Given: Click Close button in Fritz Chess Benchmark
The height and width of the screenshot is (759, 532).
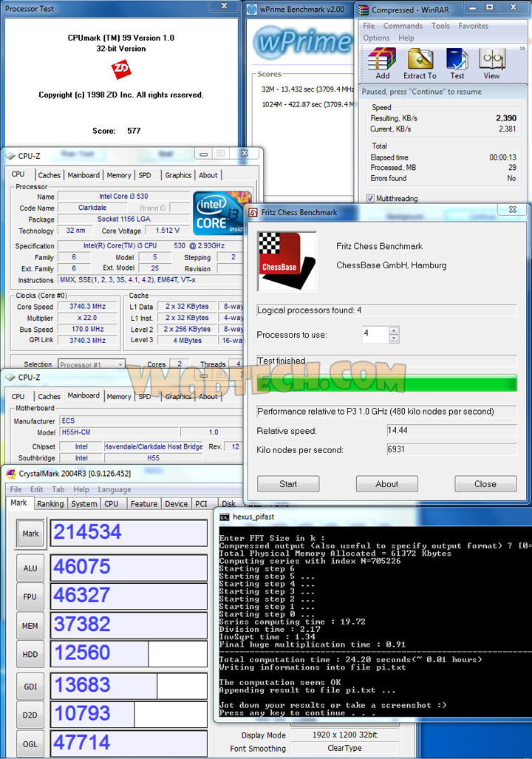Looking at the screenshot, I should pyautogui.click(x=485, y=484).
